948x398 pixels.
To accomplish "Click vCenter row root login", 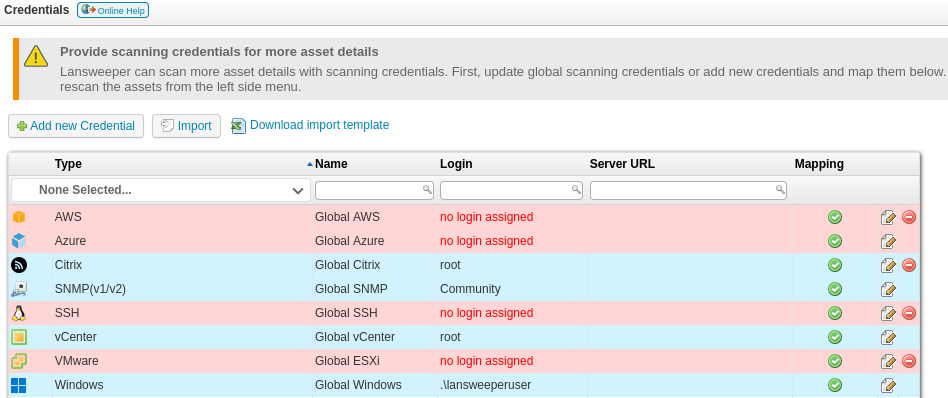I will click(x=450, y=337).
